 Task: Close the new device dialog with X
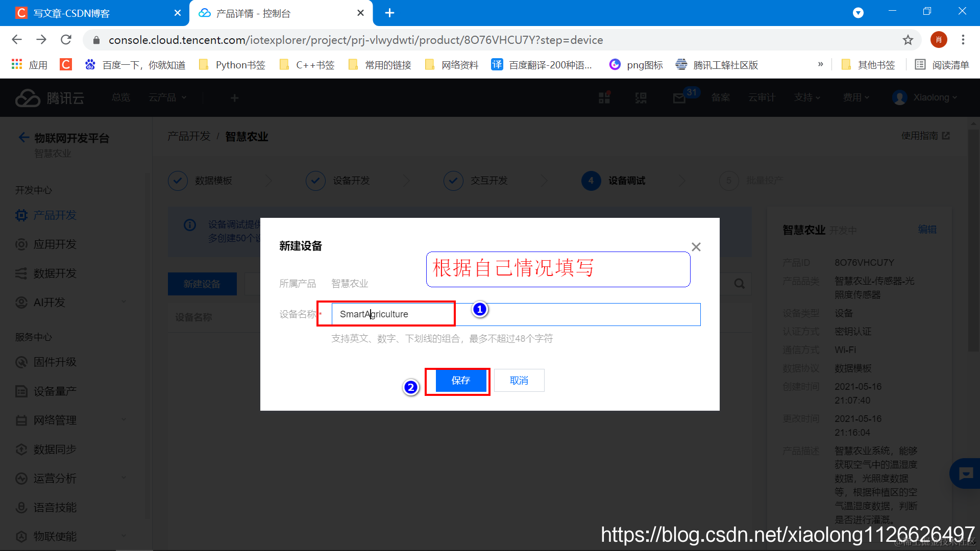point(696,247)
